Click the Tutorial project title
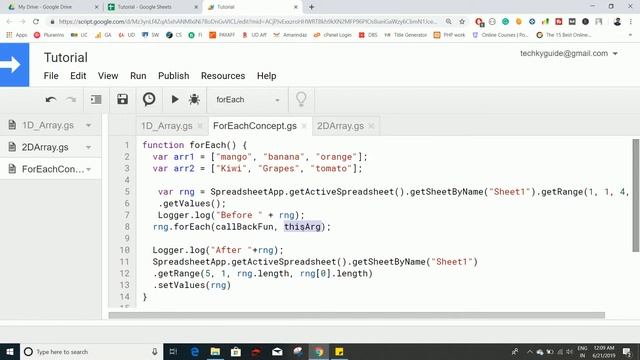 coord(66,58)
